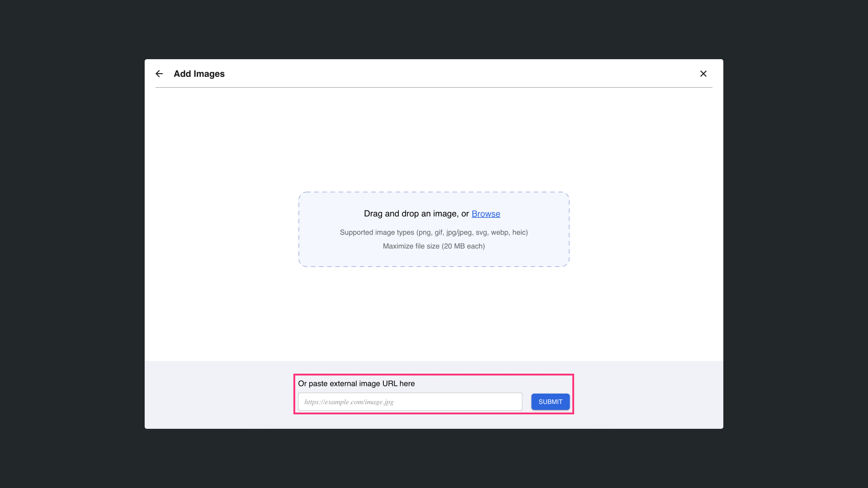This screenshot has height=488, width=868.
Task: Click 'Or paste external image URL here' label
Action: pyautogui.click(x=356, y=384)
